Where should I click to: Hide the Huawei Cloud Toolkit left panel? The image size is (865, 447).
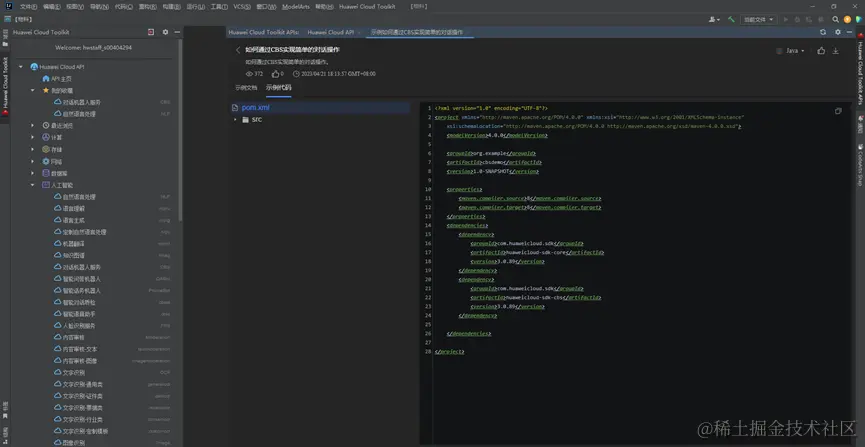177,32
